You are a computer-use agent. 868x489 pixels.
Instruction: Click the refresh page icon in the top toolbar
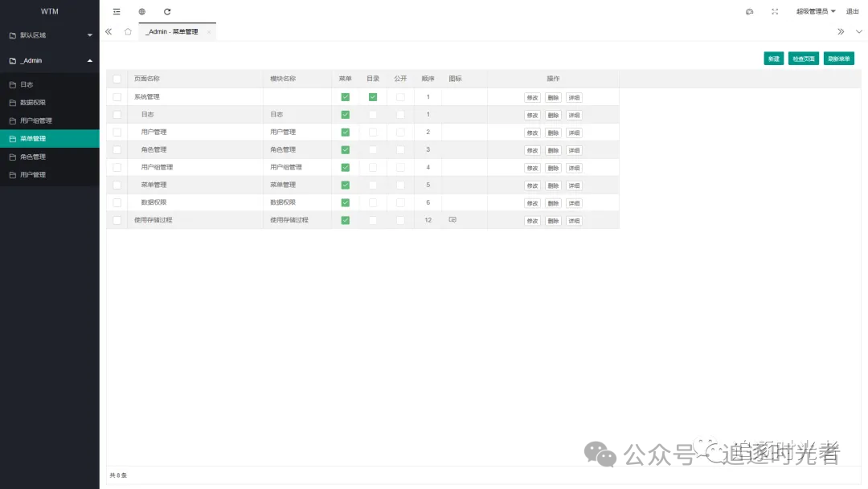[x=167, y=11]
